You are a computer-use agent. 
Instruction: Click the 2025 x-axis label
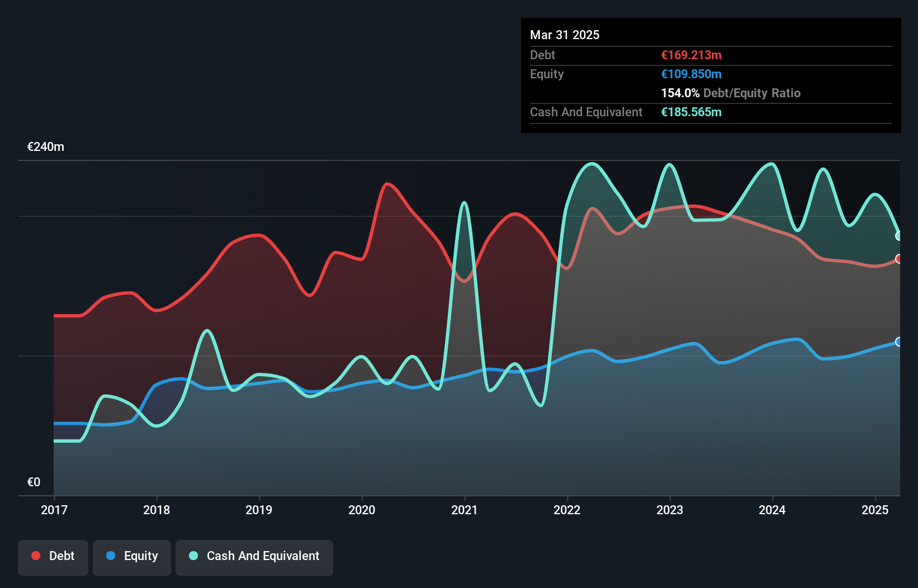coord(875,510)
